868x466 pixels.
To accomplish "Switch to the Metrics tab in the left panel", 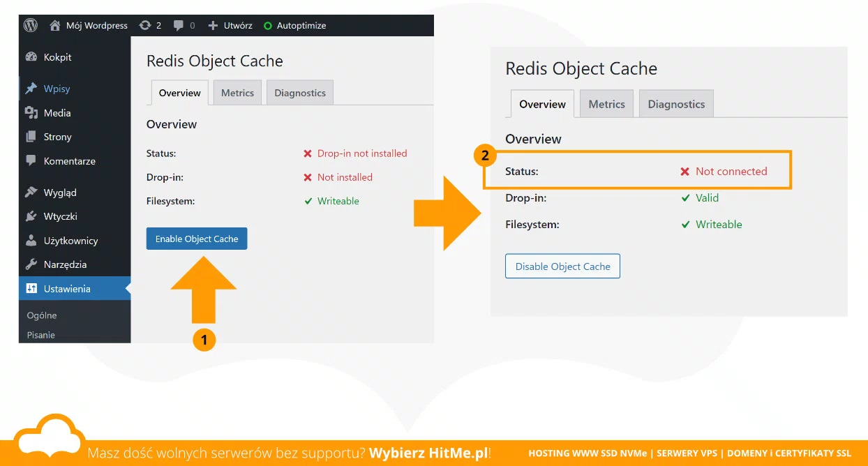I will 237,93.
